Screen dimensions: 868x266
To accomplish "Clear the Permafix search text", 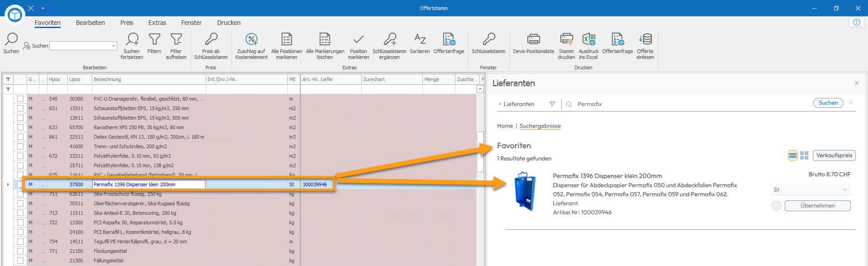I will pos(851,103).
